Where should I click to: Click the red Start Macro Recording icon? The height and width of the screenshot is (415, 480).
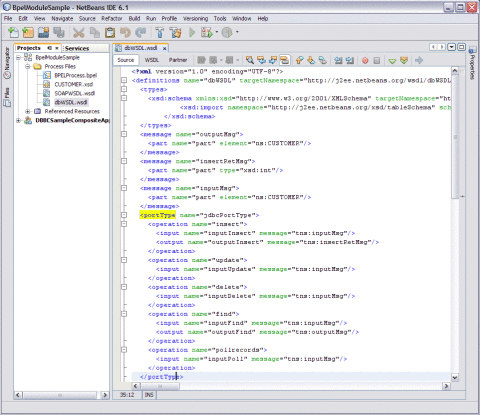[x=365, y=60]
